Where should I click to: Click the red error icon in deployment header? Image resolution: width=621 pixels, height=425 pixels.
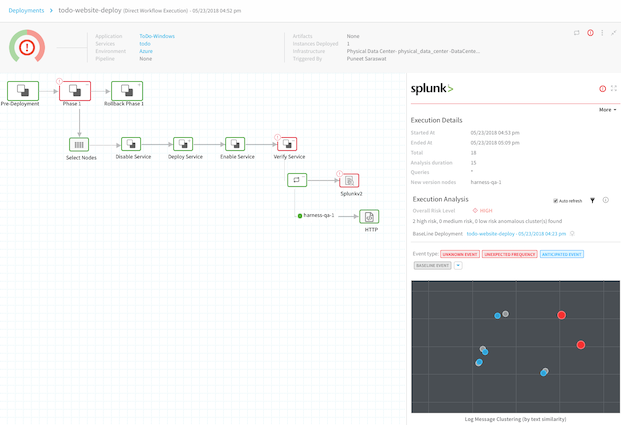point(590,33)
